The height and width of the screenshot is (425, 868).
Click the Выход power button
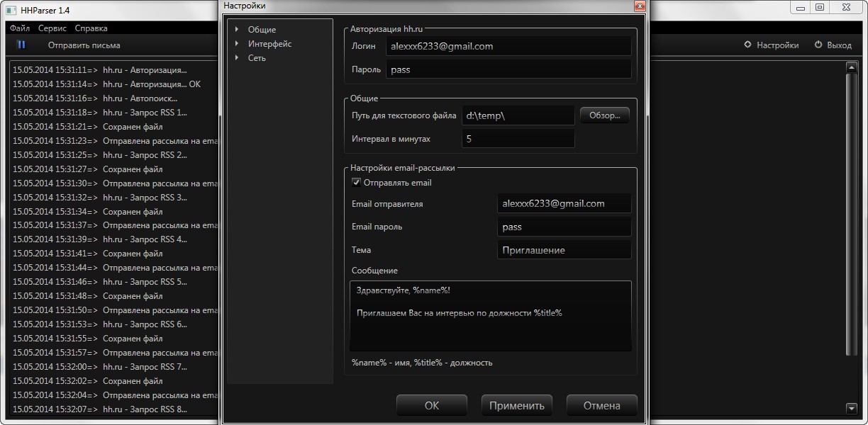point(833,45)
